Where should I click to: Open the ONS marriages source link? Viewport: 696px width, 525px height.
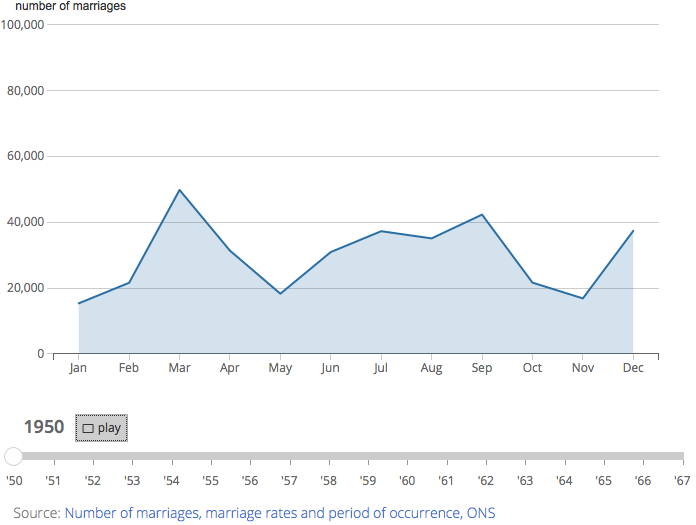click(280, 513)
